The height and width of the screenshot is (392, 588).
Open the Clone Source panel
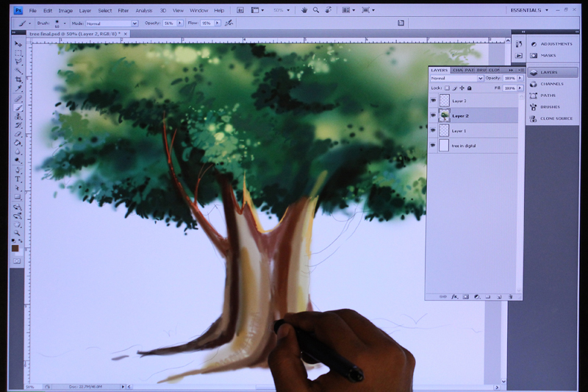coord(553,118)
